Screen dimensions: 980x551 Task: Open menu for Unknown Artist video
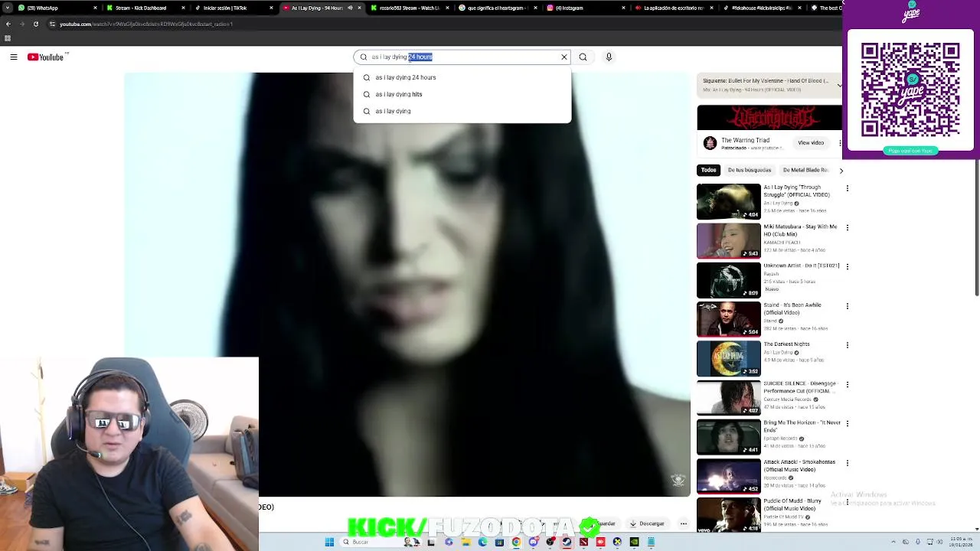(x=847, y=266)
